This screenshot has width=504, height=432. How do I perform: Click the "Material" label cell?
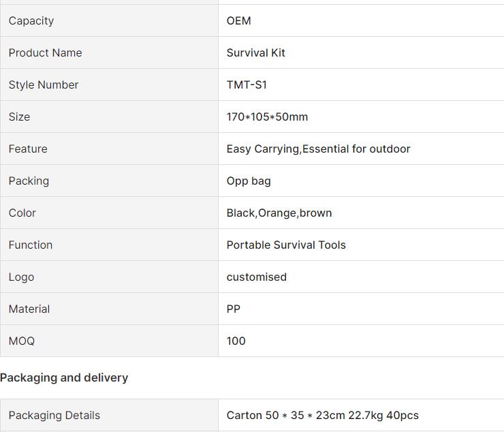[x=29, y=309]
